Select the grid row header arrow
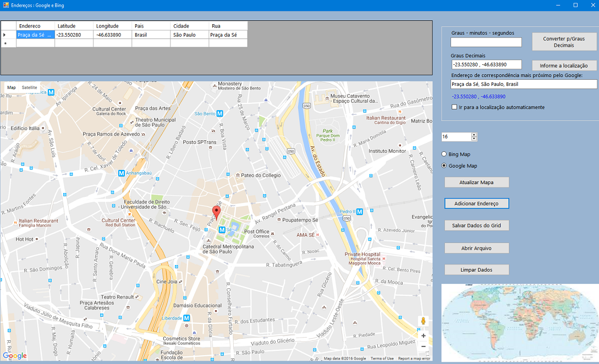Viewport: 599px width, 364px height. [8, 35]
